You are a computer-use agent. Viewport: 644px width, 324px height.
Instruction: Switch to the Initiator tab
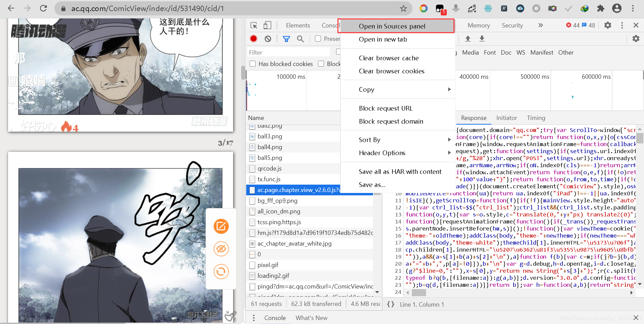click(506, 118)
